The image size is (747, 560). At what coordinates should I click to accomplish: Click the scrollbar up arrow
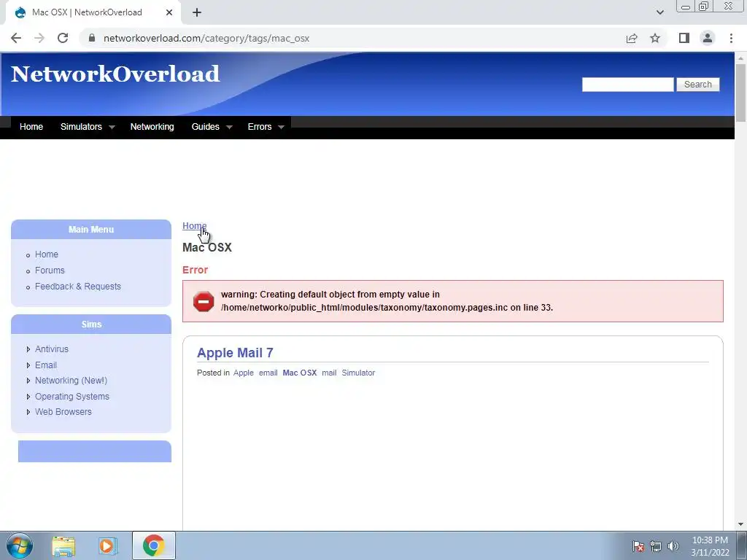point(741,58)
